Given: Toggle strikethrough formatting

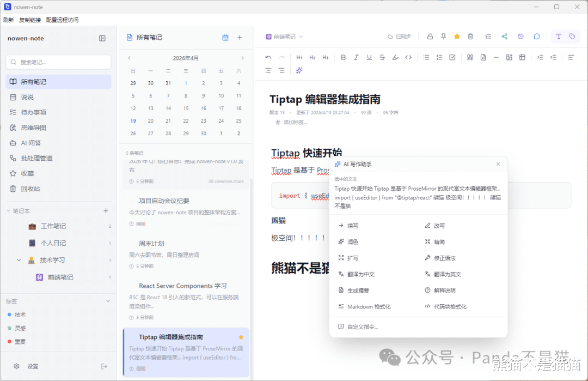Looking at the screenshot, I should point(382,57).
